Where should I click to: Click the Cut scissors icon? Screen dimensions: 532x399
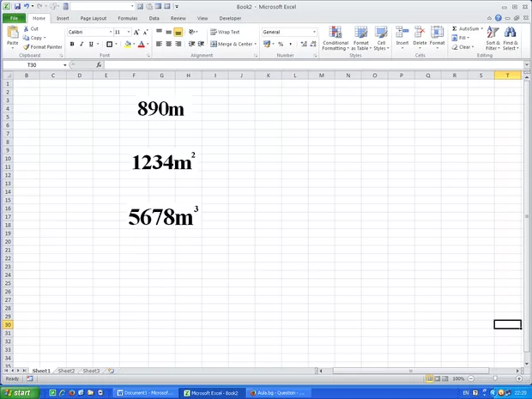pyautogui.click(x=27, y=28)
